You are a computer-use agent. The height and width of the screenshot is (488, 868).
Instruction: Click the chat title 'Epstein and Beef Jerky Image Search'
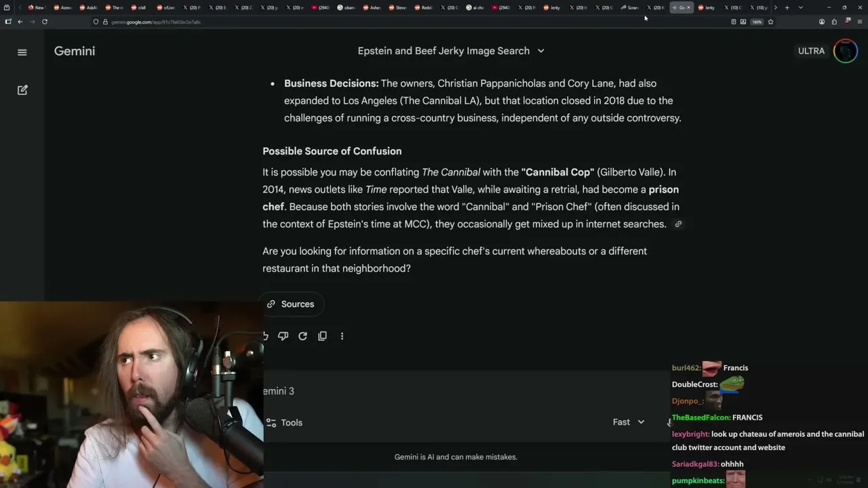tap(443, 51)
